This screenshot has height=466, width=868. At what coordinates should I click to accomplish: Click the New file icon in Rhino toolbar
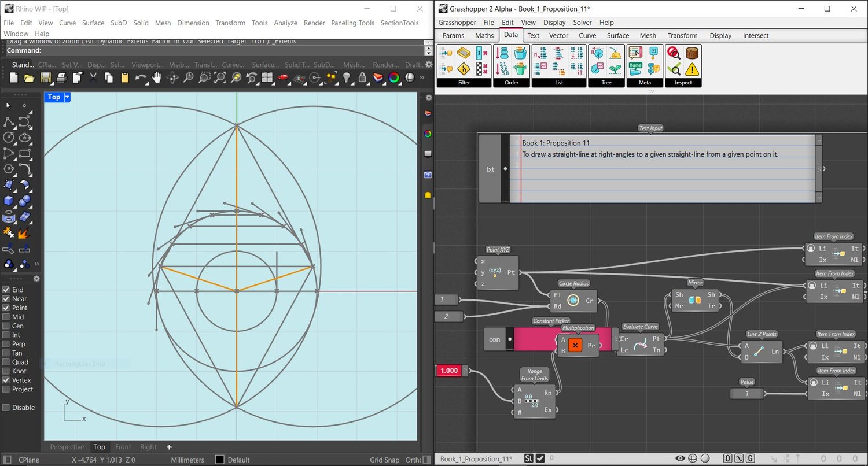[x=14, y=77]
